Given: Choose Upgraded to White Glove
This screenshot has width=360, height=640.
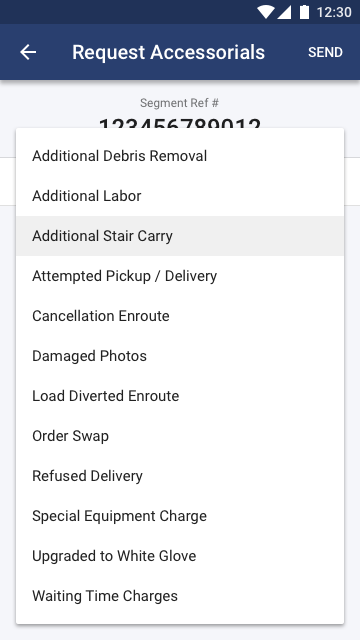Looking at the screenshot, I should [x=180, y=556].
